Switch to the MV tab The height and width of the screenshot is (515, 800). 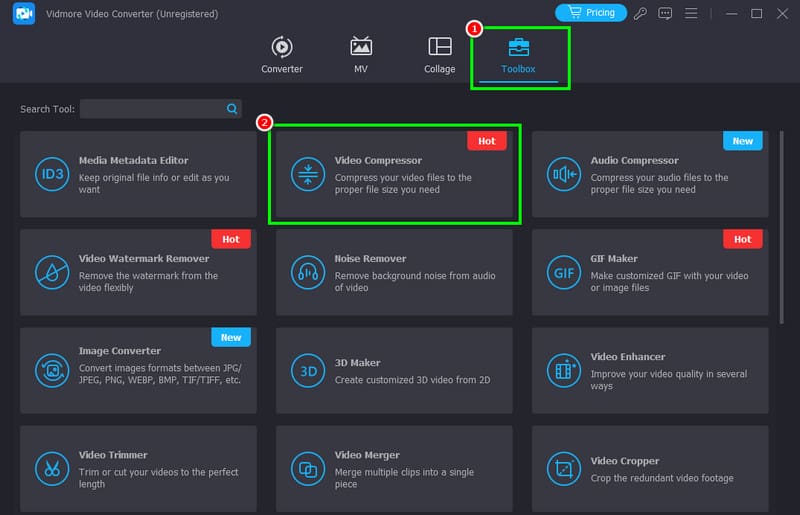coord(361,55)
